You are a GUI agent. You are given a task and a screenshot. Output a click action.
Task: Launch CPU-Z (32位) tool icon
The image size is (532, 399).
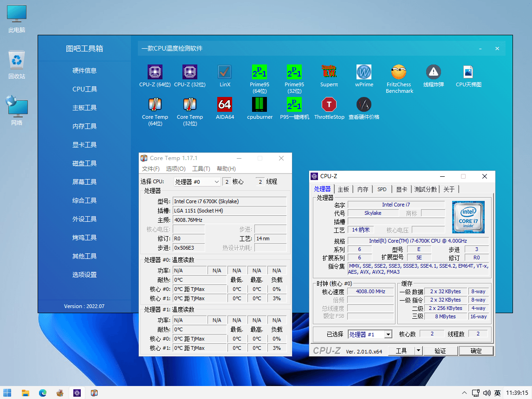(190, 72)
